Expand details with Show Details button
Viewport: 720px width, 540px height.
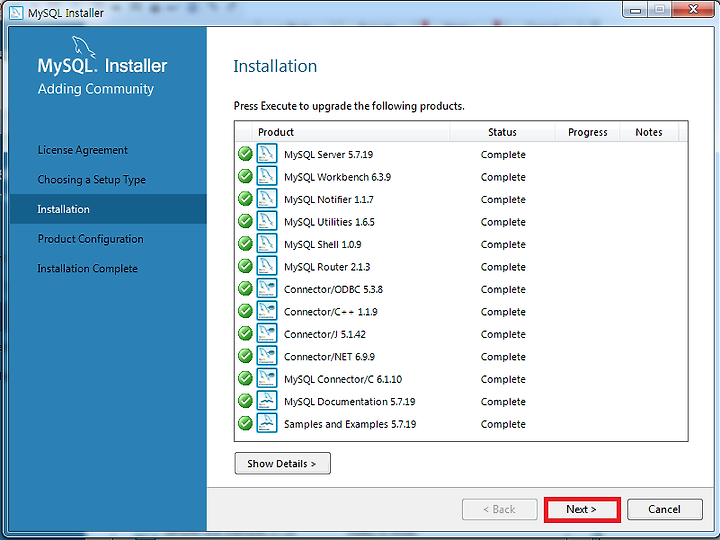point(282,463)
